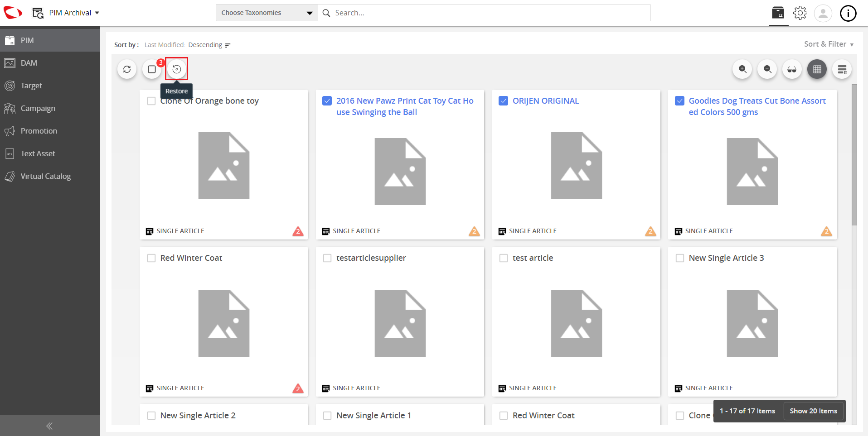Screen dimensions: 868x436
Task: Click the search magnifier icon
Action: [326, 13]
